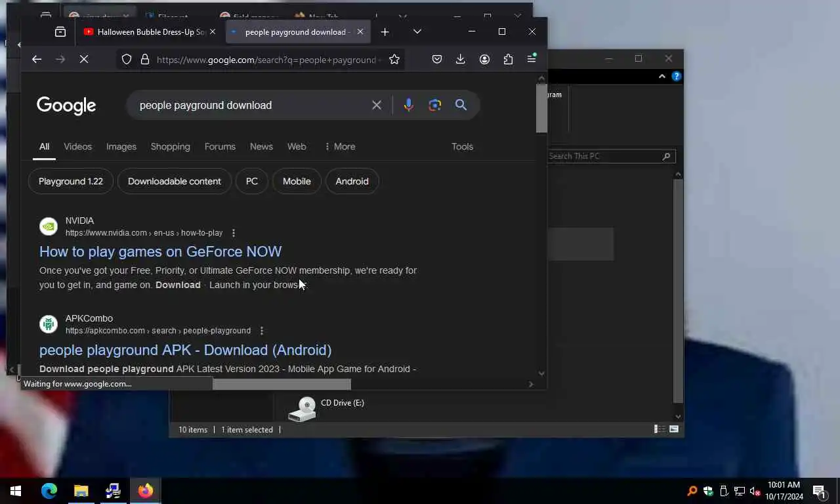Close the people payground download tab
Image resolution: width=840 pixels, height=504 pixels.
pyautogui.click(x=360, y=31)
